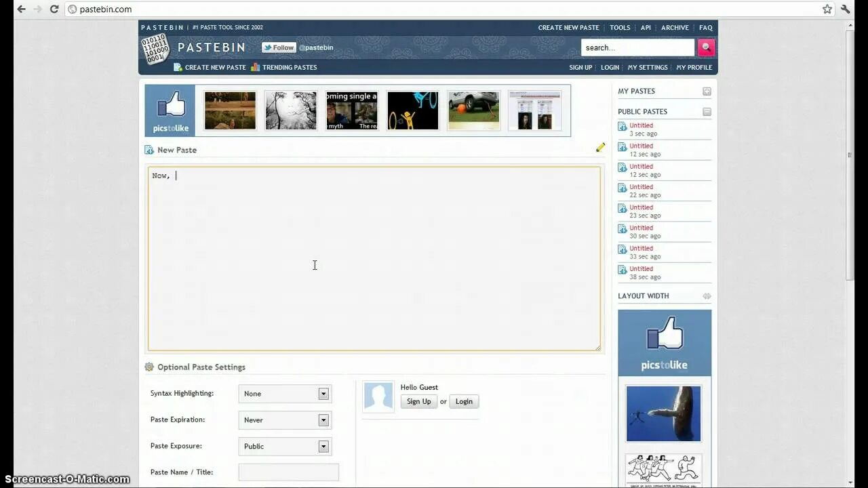Image resolution: width=868 pixels, height=488 pixels.
Task: Click the pencil icon beside New Paste
Action: pos(600,148)
